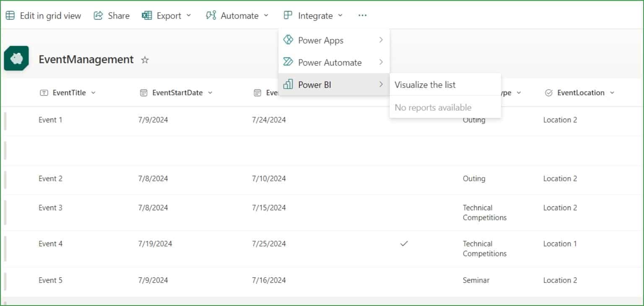Viewport: 644px width, 306px height.
Task: Click the EventManagement piggy bank list icon
Action: tap(16, 58)
